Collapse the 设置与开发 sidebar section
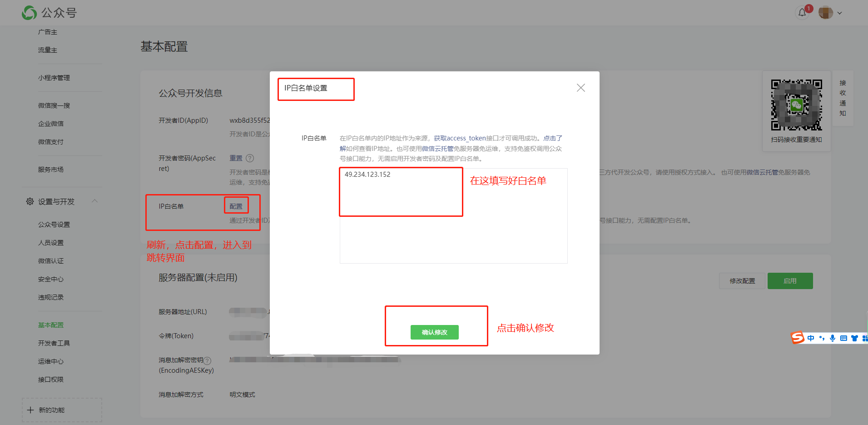Image resolution: width=868 pixels, height=425 pixels. click(x=95, y=201)
